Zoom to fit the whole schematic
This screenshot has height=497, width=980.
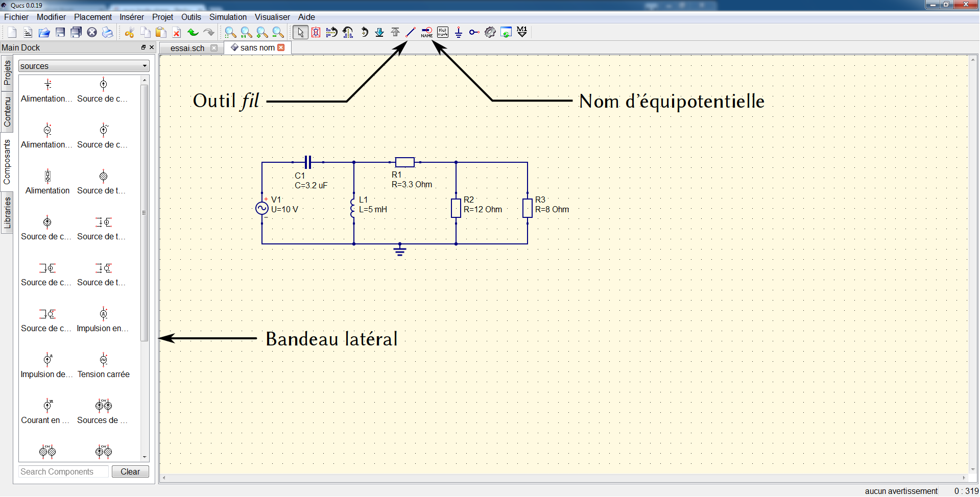pyautogui.click(x=230, y=33)
